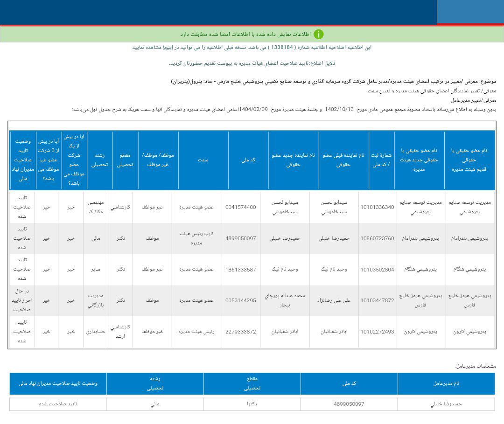Select registration number 10101336340

tap(377, 207)
